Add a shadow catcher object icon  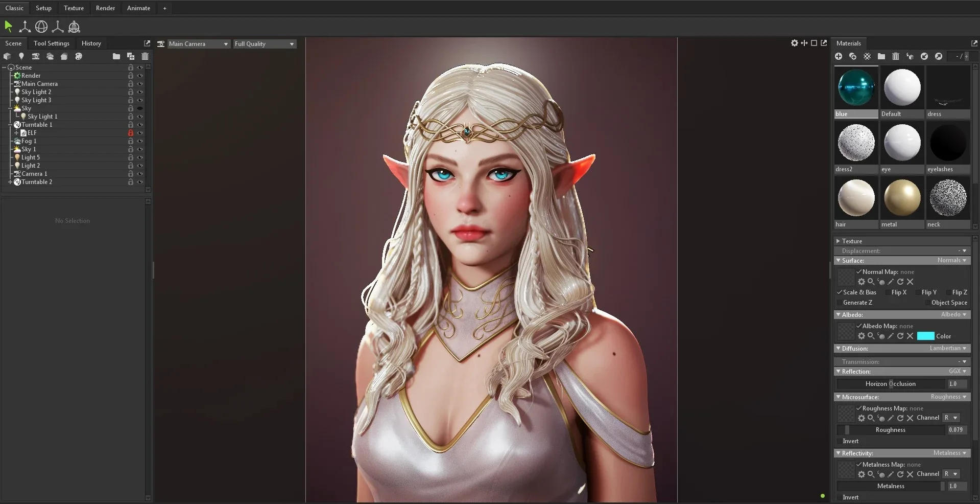coord(64,56)
